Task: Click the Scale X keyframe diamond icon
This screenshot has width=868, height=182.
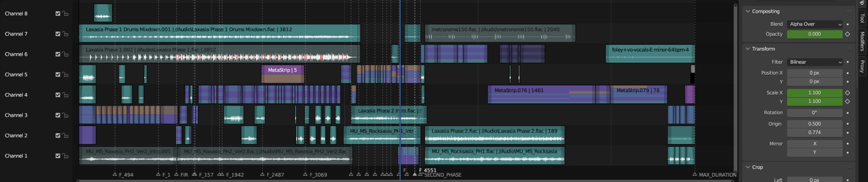Action: [847, 93]
